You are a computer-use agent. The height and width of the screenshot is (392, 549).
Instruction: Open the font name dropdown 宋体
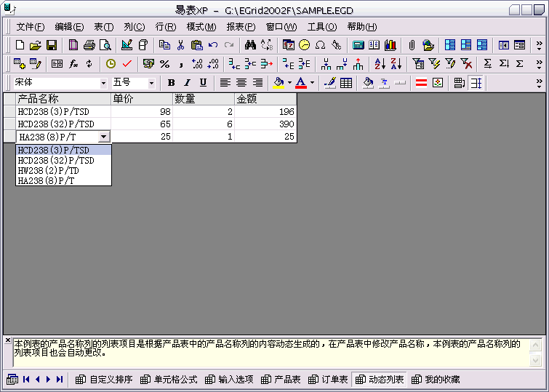pos(103,84)
